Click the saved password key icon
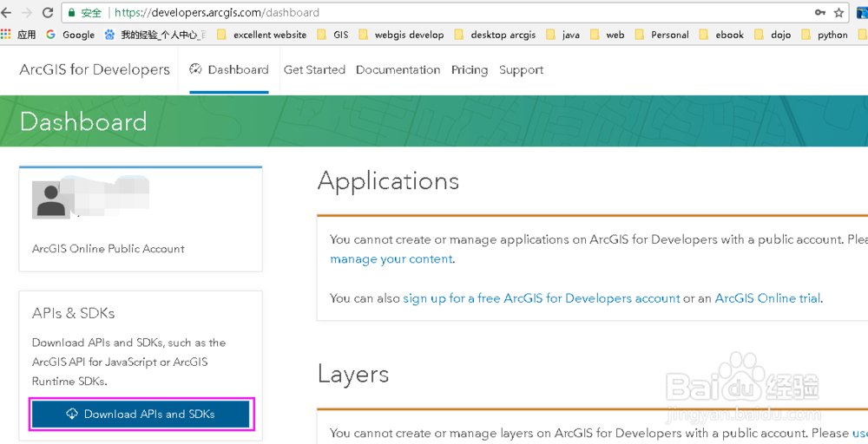 pyautogui.click(x=820, y=12)
